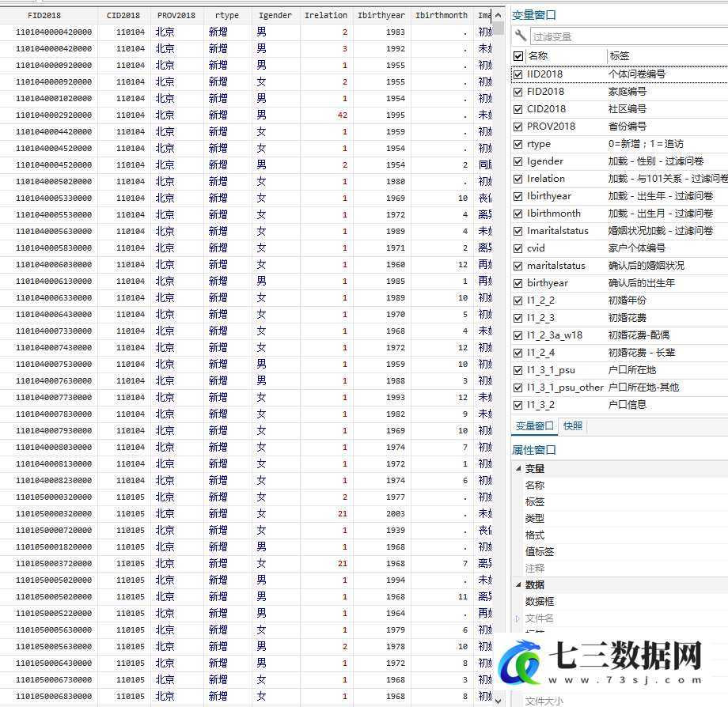Image resolution: width=728 pixels, height=707 pixels.
Task: Uncheck the Ibirthmonth variable checkbox
Action: pyautogui.click(x=518, y=214)
